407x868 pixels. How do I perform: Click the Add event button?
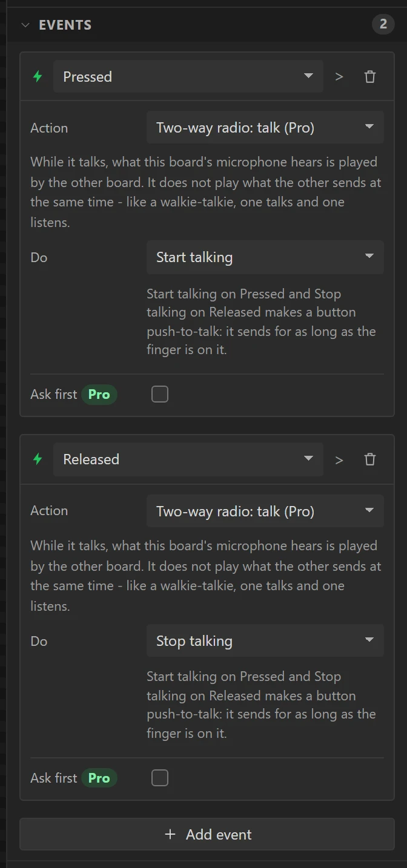click(207, 835)
